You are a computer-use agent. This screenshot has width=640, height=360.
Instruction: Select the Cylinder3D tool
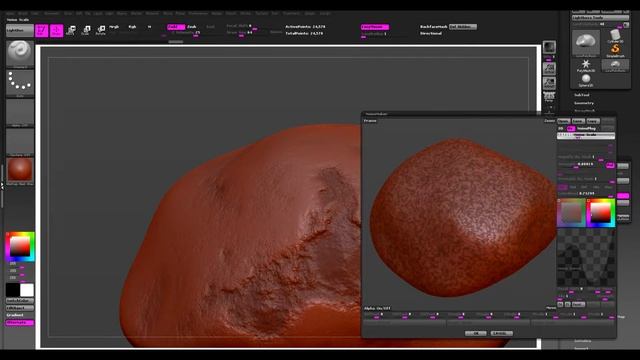(x=615, y=37)
